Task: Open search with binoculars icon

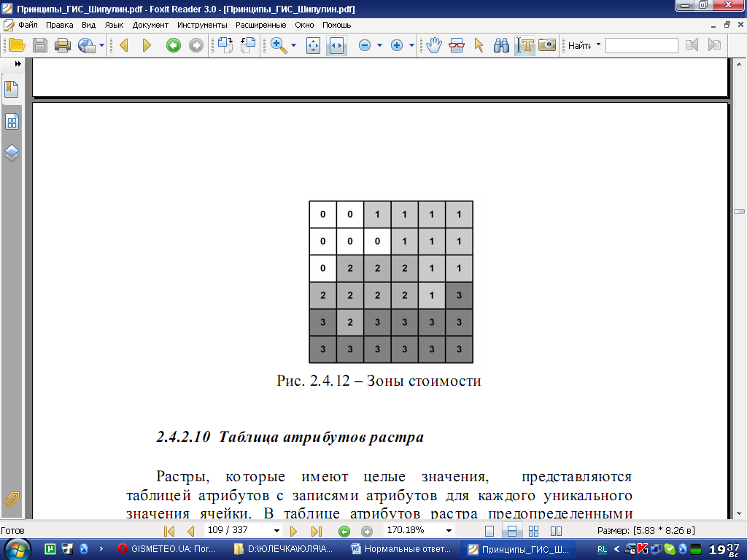Action: coord(501,45)
